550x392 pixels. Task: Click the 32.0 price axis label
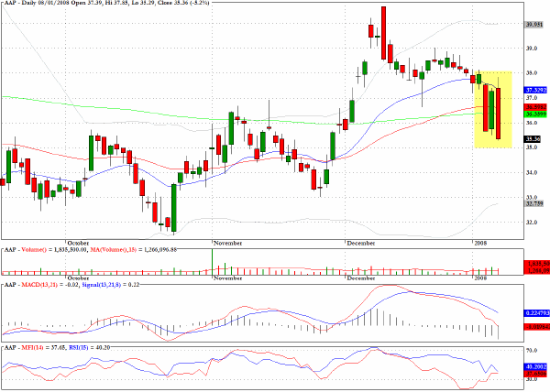(531, 222)
